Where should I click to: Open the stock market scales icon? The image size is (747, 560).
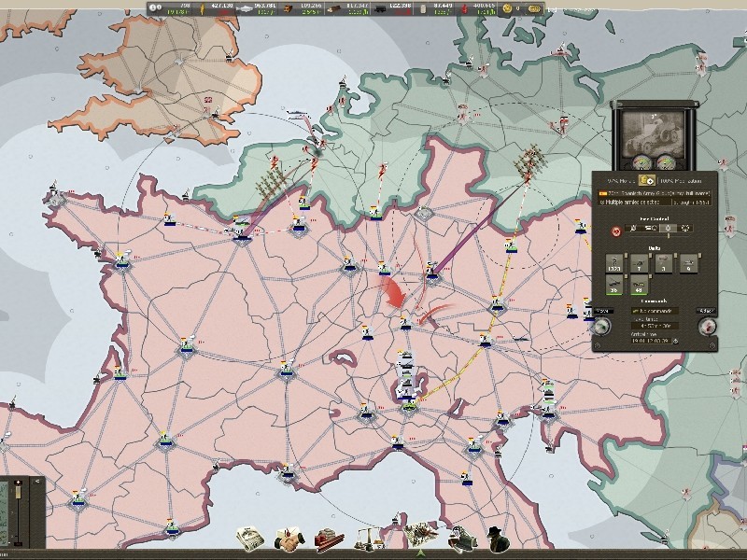tap(368, 539)
